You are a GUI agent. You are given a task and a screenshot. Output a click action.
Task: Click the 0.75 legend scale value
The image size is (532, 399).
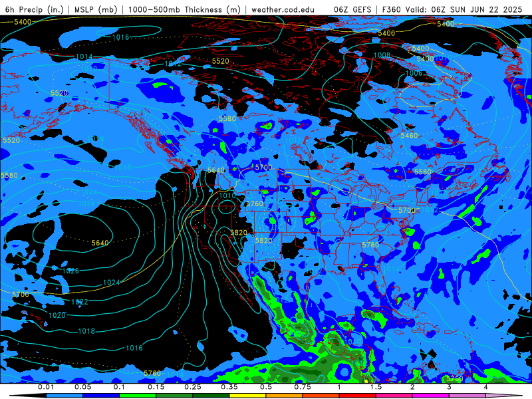(x=303, y=387)
